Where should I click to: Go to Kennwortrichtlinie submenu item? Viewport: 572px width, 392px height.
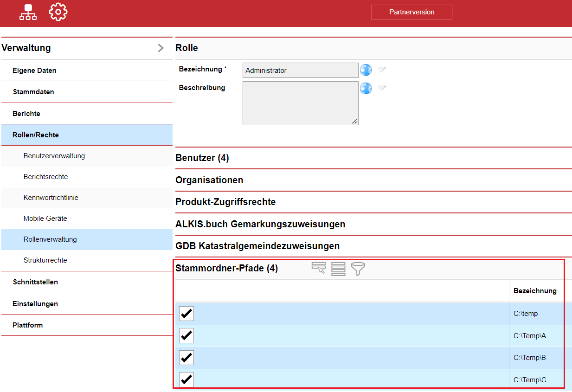[87, 198]
